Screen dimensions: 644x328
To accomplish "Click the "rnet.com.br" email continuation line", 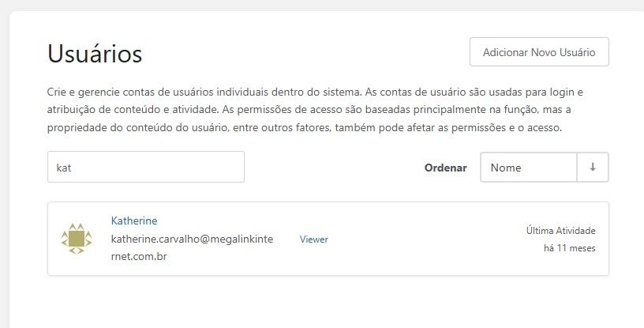I will 139,256.
